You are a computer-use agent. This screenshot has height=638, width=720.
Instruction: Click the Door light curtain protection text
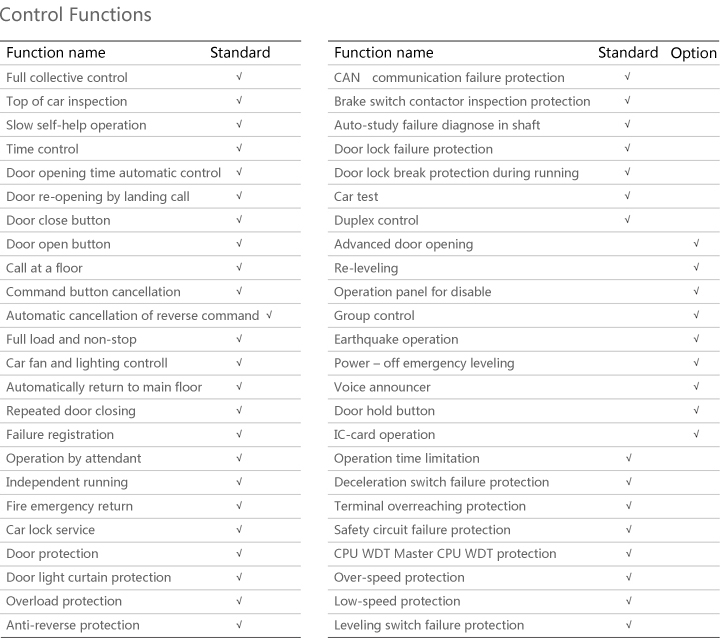pyautogui.click(x=89, y=577)
